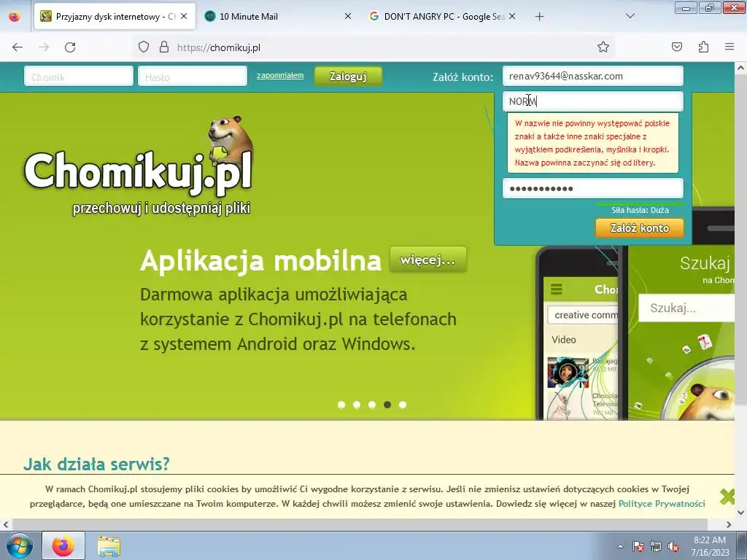Click the Chomikuj.pl logo
Screen dimensions: 747x560
click(138, 167)
